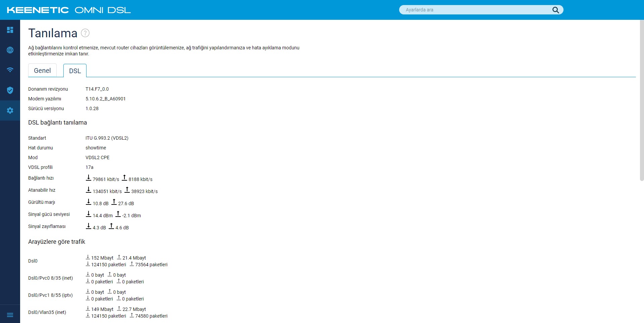Select driver version value 1.0.28

pyautogui.click(x=92, y=108)
